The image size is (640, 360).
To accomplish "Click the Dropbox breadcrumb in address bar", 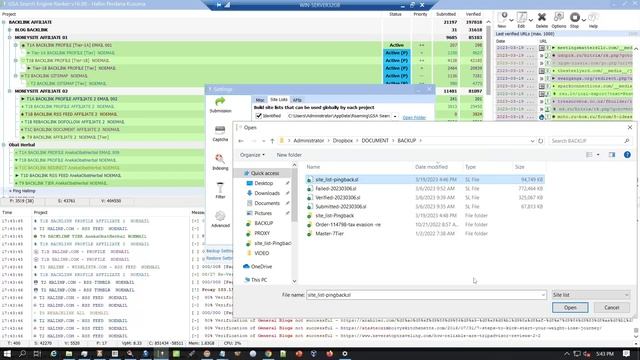I will click(342, 141).
